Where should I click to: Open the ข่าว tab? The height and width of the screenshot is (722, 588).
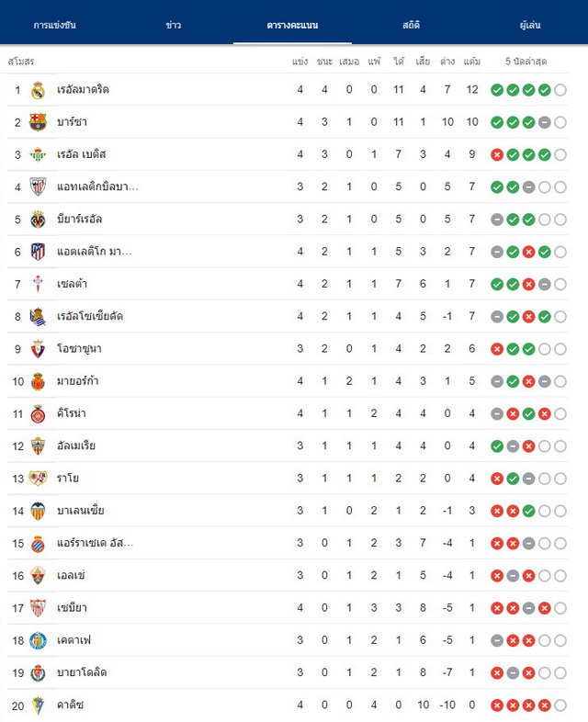pyautogui.click(x=174, y=26)
